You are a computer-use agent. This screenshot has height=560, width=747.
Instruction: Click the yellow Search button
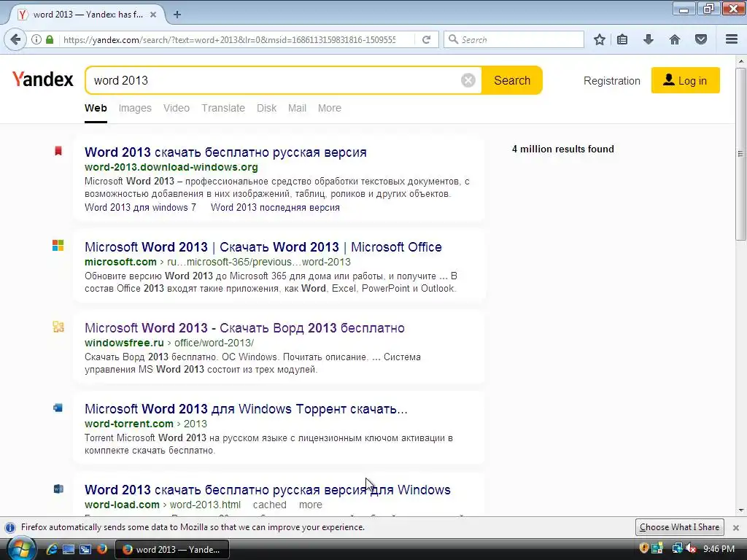coord(511,80)
